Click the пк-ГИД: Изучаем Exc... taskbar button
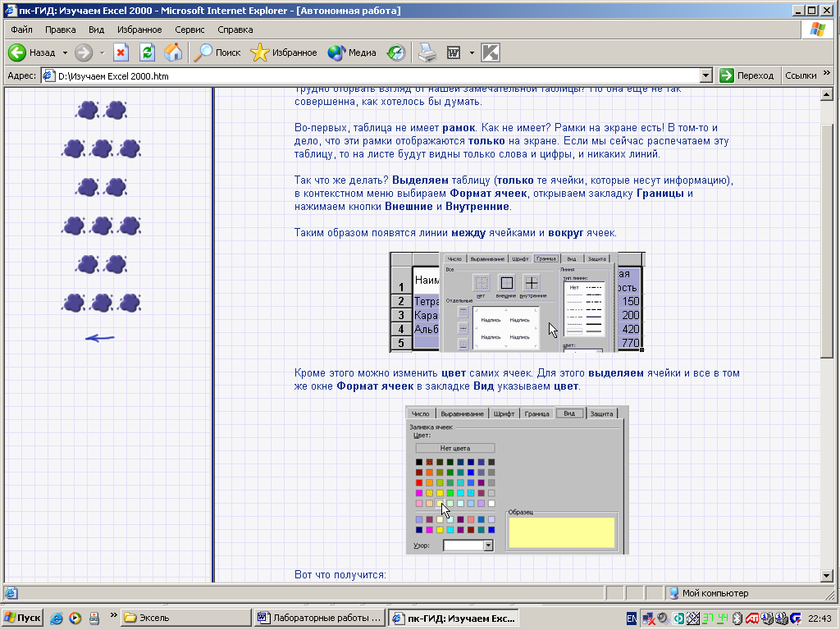The width and height of the screenshot is (840, 630). tap(454, 618)
